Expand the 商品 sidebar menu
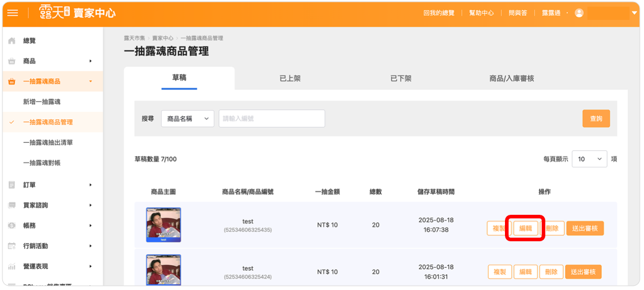 click(x=90, y=61)
